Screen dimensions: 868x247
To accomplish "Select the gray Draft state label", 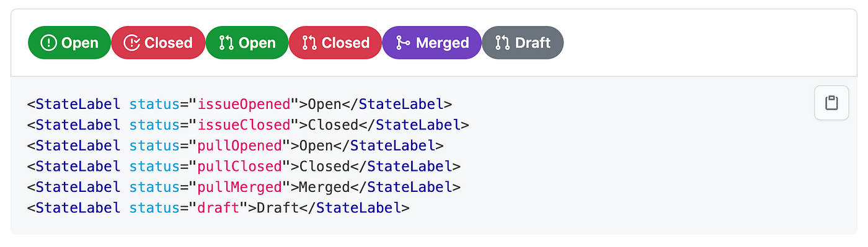I will [523, 43].
